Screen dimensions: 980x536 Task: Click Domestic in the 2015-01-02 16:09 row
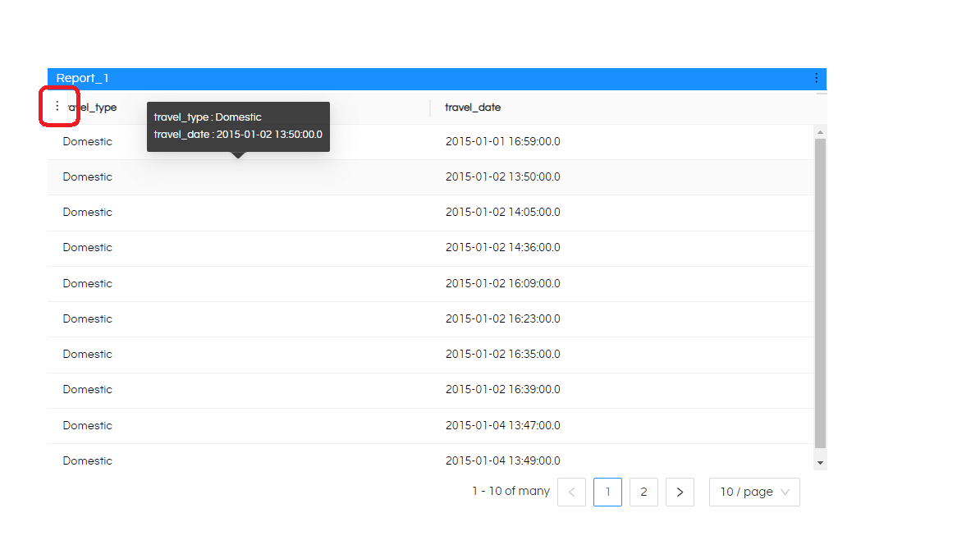[88, 284]
